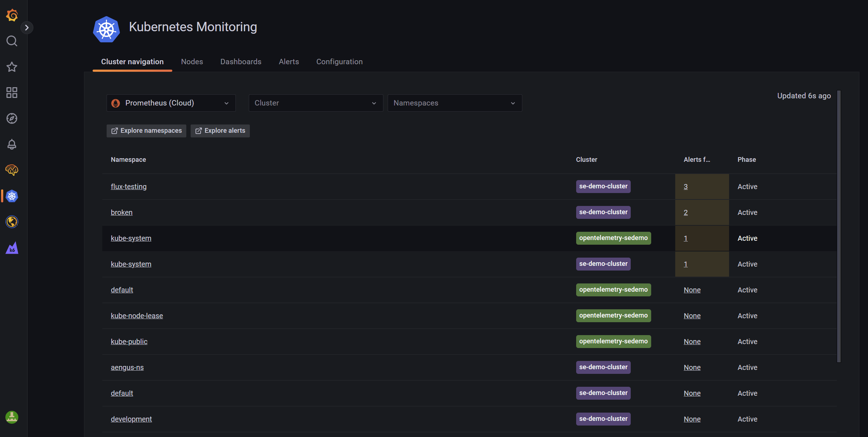This screenshot has width=868, height=437.
Task: Click the se-demo-cluster tag in development row
Action: tap(603, 419)
